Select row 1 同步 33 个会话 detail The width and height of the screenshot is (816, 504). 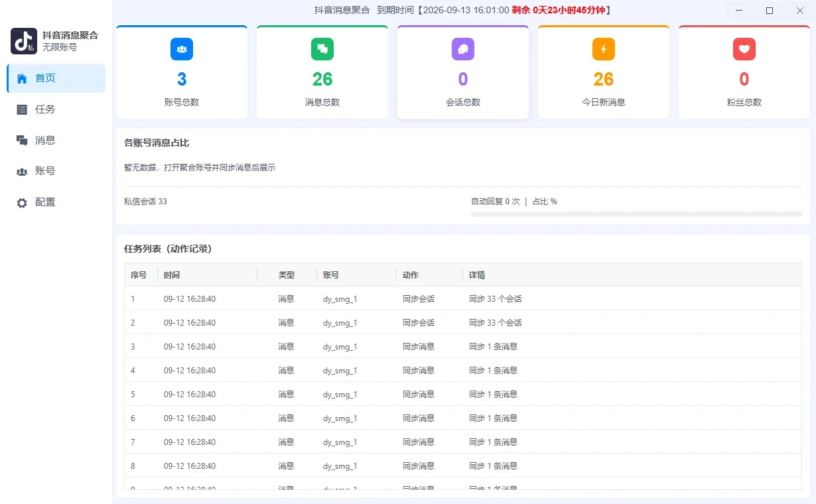pyautogui.click(x=496, y=299)
